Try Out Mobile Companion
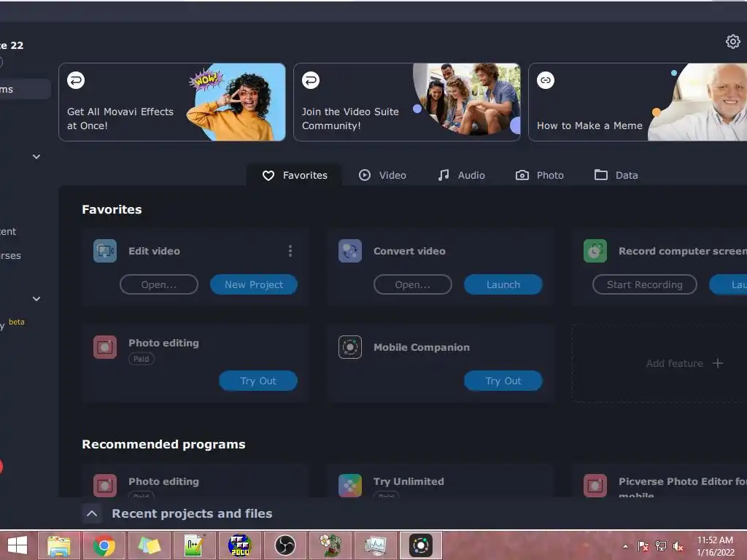 [503, 381]
